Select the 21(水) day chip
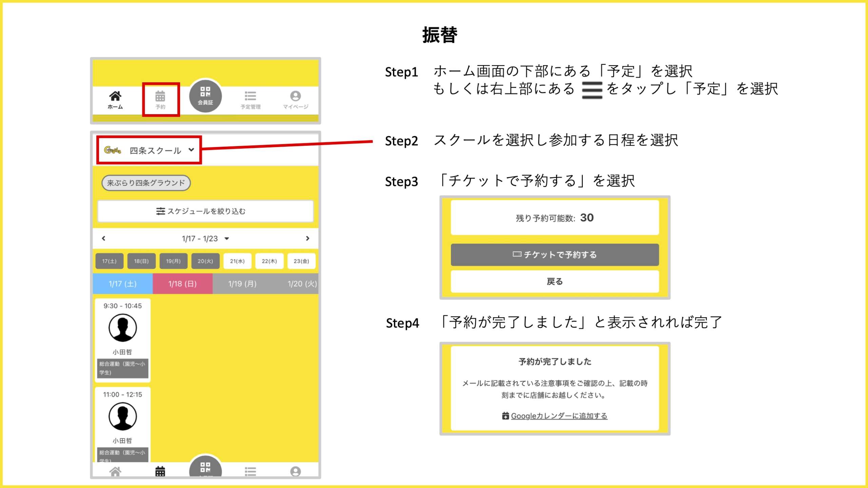This screenshot has width=868, height=488. tap(237, 261)
